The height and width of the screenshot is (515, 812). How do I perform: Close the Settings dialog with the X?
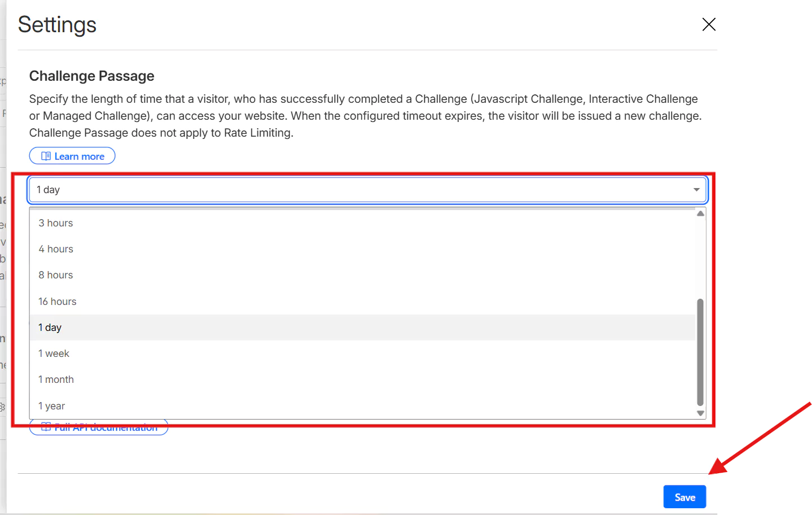pyautogui.click(x=708, y=24)
